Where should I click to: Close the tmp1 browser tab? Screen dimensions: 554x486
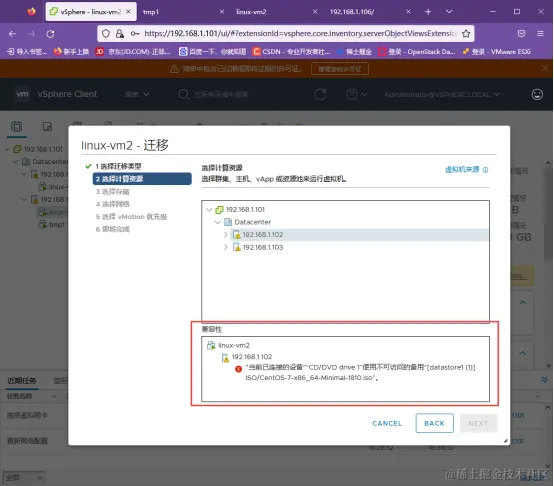(222, 12)
